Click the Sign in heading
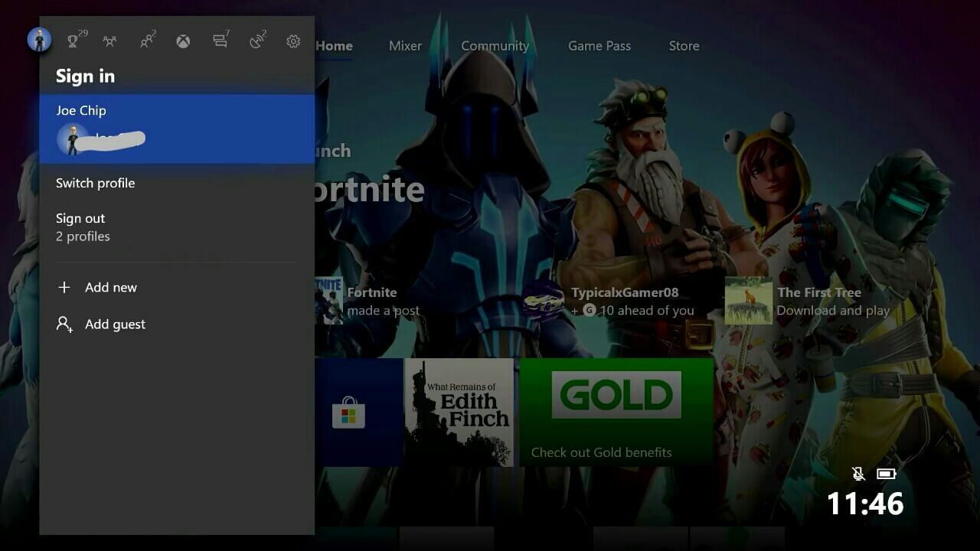Image resolution: width=980 pixels, height=551 pixels. pos(85,76)
